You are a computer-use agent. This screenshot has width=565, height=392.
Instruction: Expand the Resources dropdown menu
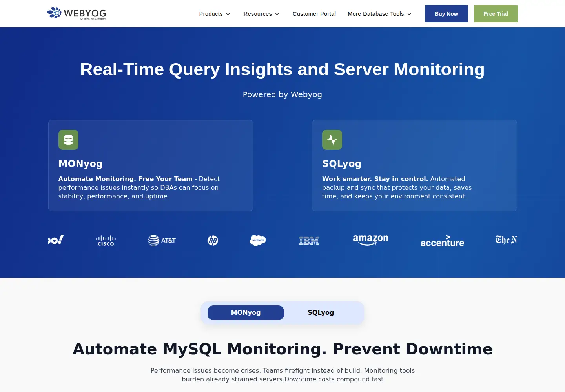261,14
